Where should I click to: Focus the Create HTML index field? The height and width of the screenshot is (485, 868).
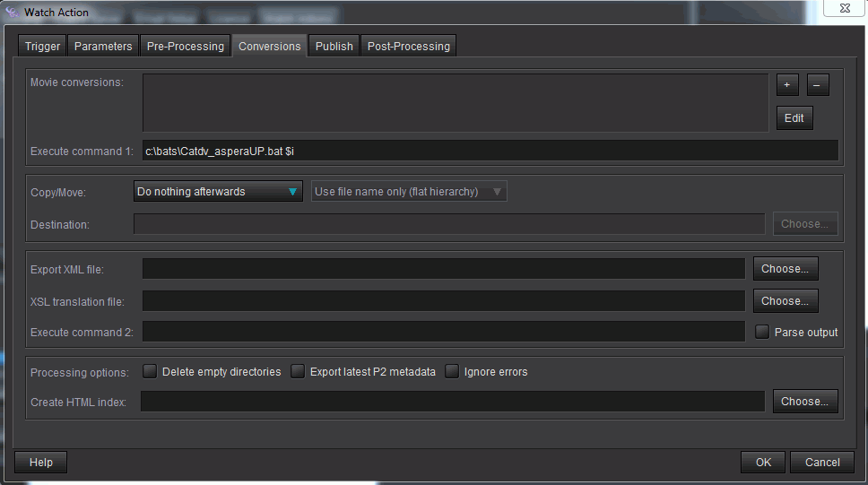[x=452, y=402]
